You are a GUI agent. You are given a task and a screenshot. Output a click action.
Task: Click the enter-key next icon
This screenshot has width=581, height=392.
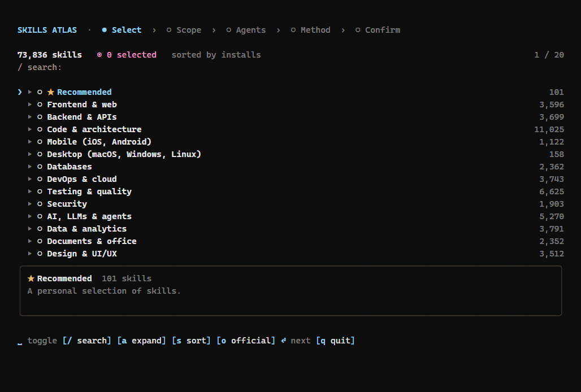pyautogui.click(x=284, y=341)
